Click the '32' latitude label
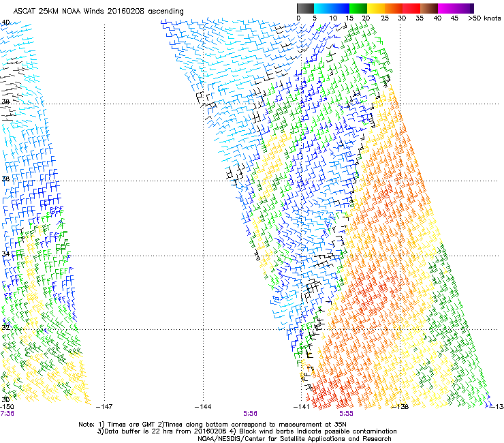This screenshot has height=443, width=504. [x=5, y=328]
